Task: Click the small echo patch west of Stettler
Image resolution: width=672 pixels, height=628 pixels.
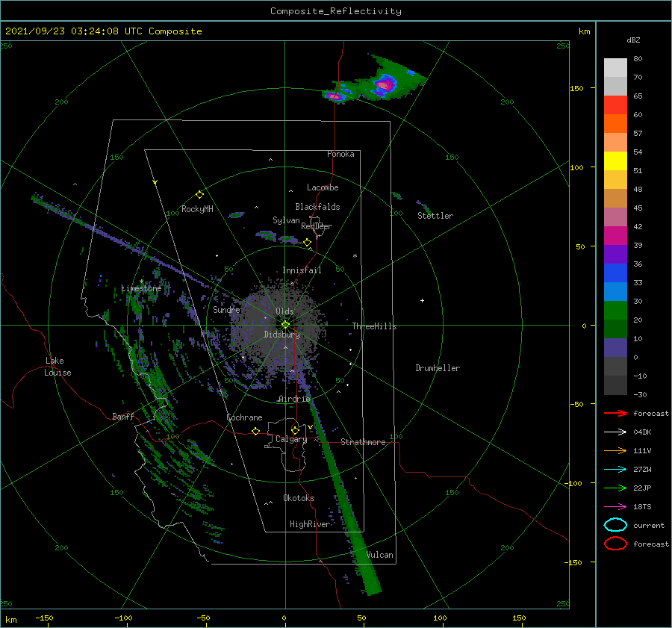Action: pos(397,196)
